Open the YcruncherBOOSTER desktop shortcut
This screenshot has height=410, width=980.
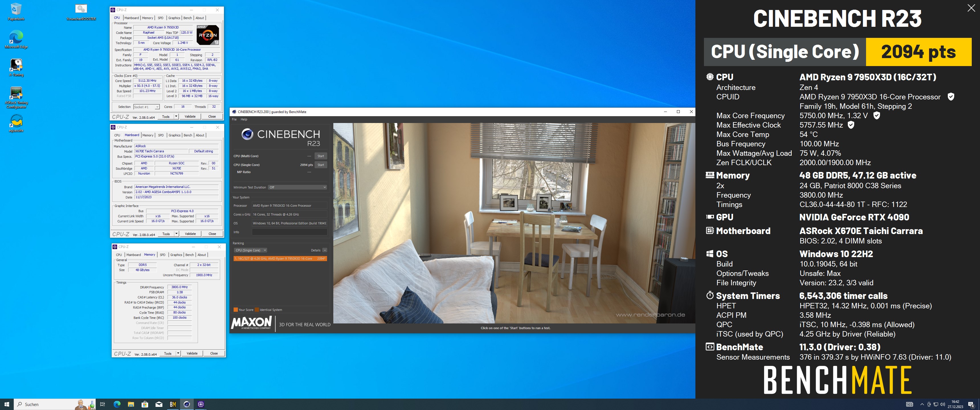(81, 12)
